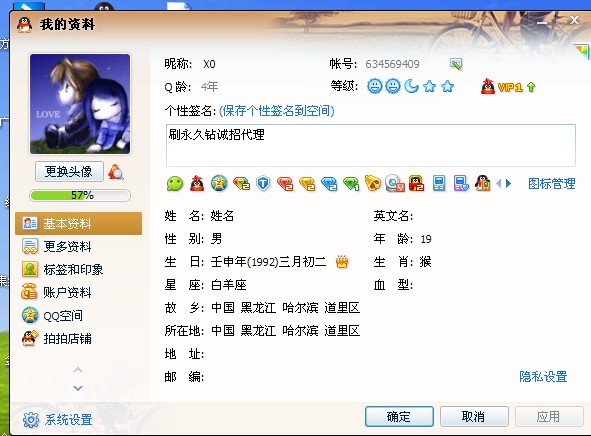Click the 57% profile completion bar
Viewport: 591px width, 436px height.
80,196
